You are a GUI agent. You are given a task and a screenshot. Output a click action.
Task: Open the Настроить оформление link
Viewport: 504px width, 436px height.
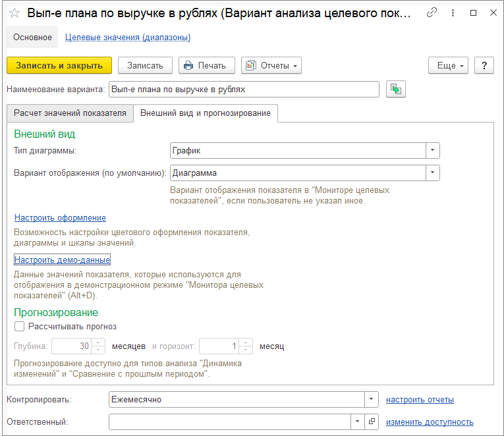(60, 218)
